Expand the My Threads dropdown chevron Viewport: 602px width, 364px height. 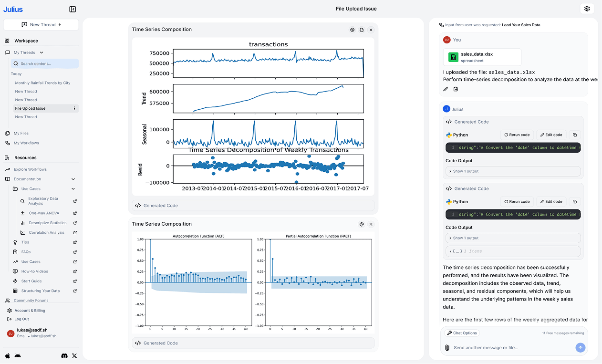click(42, 52)
